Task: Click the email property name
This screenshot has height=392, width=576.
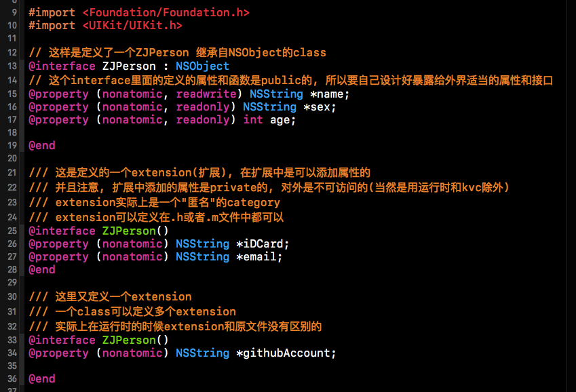Action: pyautogui.click(x=259, y=257)
